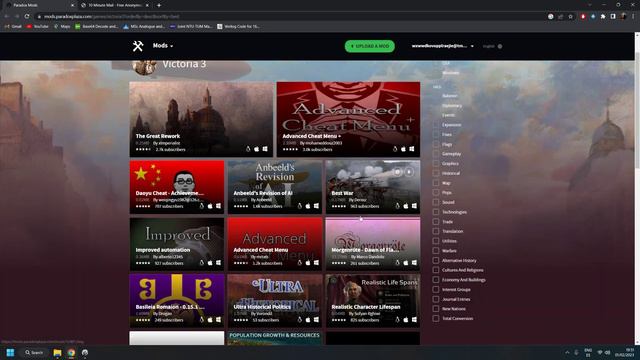Enable the Sound tag checkbox
Image resolution: width=640 pixels, height=360 pixels.
pos(436,202)
